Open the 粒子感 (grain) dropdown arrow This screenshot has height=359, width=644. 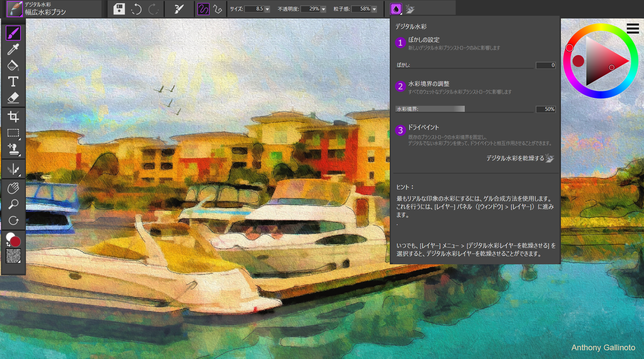click(x=374, y=9)
